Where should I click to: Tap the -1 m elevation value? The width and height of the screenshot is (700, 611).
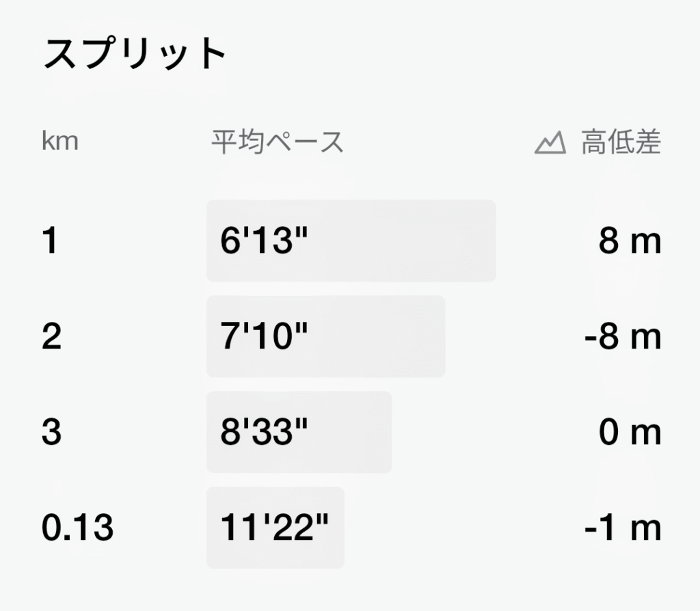tap(623, 528)
